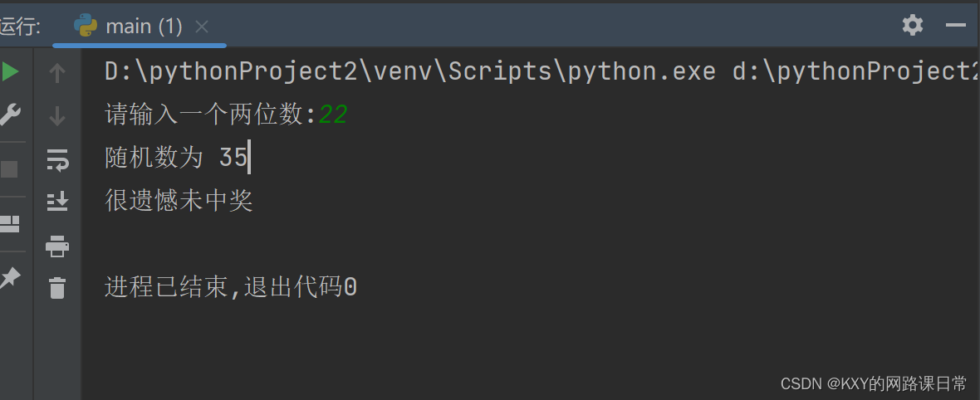Toggle scroll to end of console

click(x=57, y=201)
